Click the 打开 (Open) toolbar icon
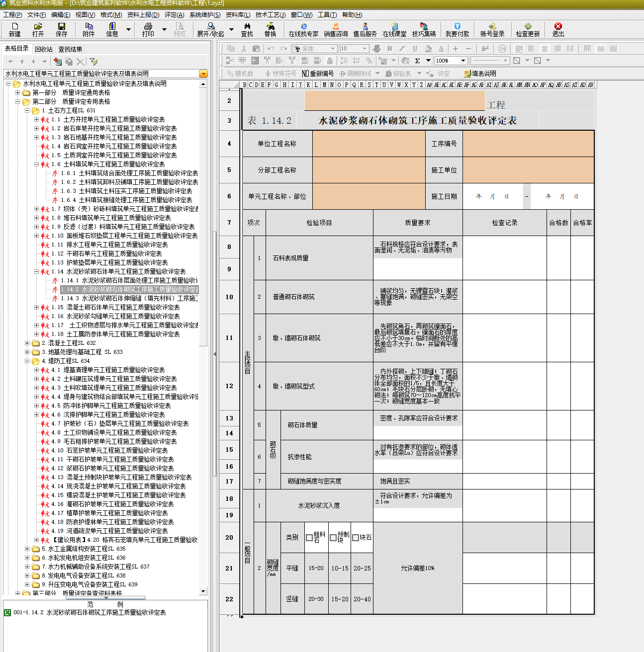This screenshot has width=644, height=652. click(38, 29)
